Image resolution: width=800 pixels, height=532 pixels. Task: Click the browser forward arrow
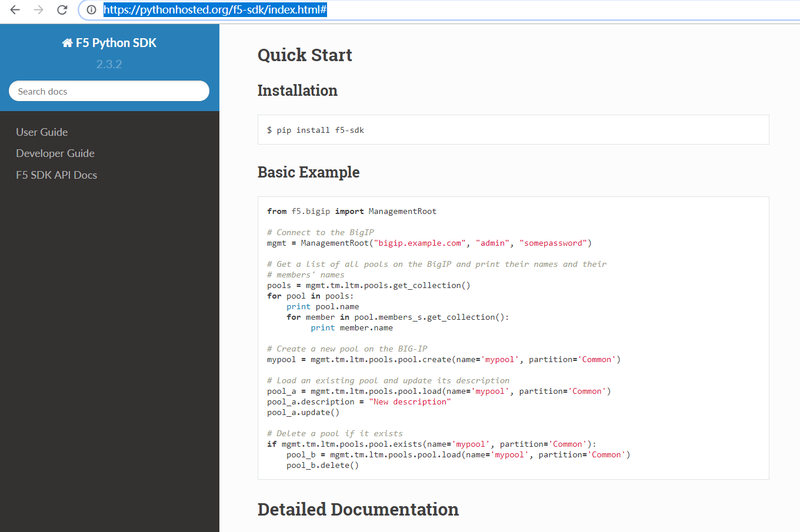[x=39, y=9]
